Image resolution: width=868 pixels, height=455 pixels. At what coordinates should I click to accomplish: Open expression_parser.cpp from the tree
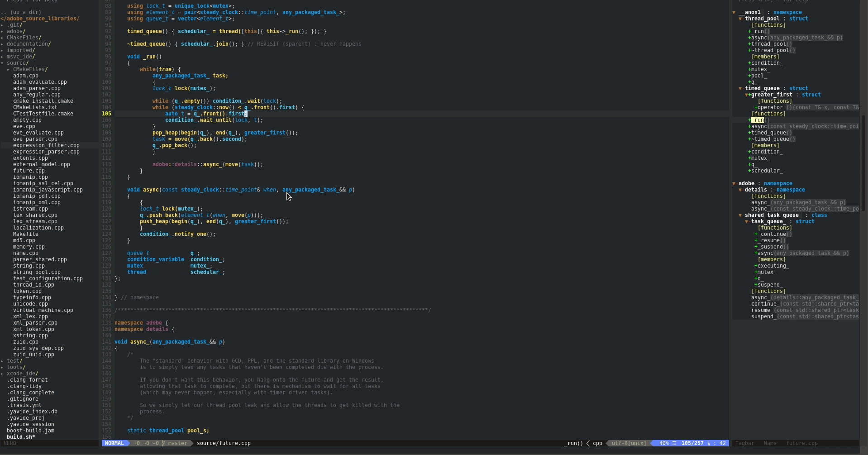(x=46, y=152)
